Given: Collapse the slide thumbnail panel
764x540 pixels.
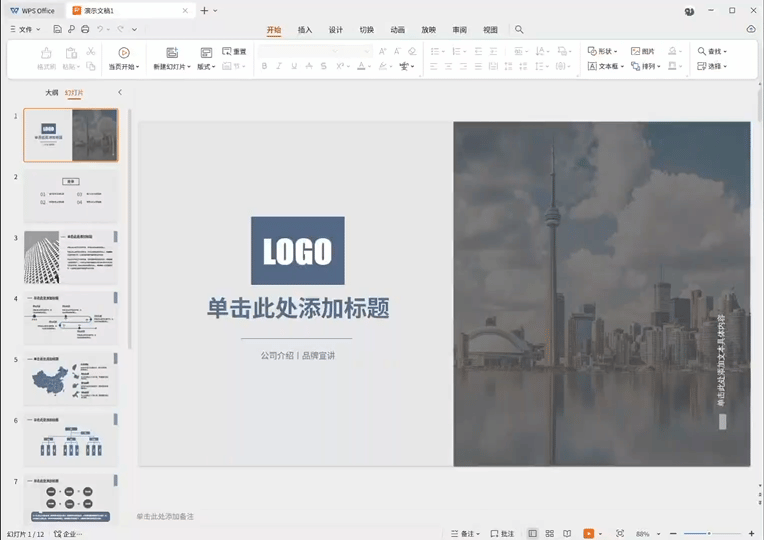Looking at the screenshot, I should point(120,92).
